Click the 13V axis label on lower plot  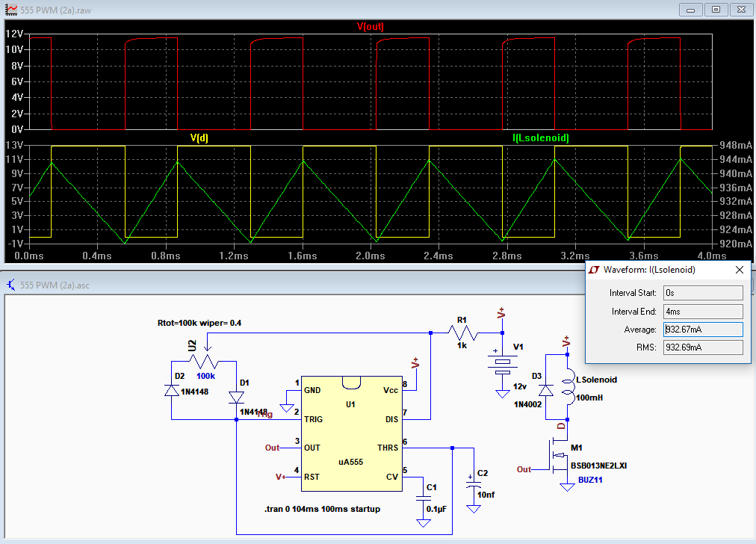coord(14,145)
